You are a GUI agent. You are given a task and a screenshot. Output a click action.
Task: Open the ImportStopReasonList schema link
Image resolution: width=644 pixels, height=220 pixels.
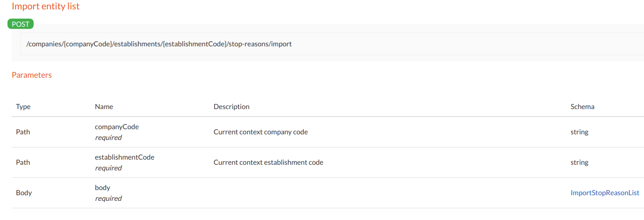point(605,193)
